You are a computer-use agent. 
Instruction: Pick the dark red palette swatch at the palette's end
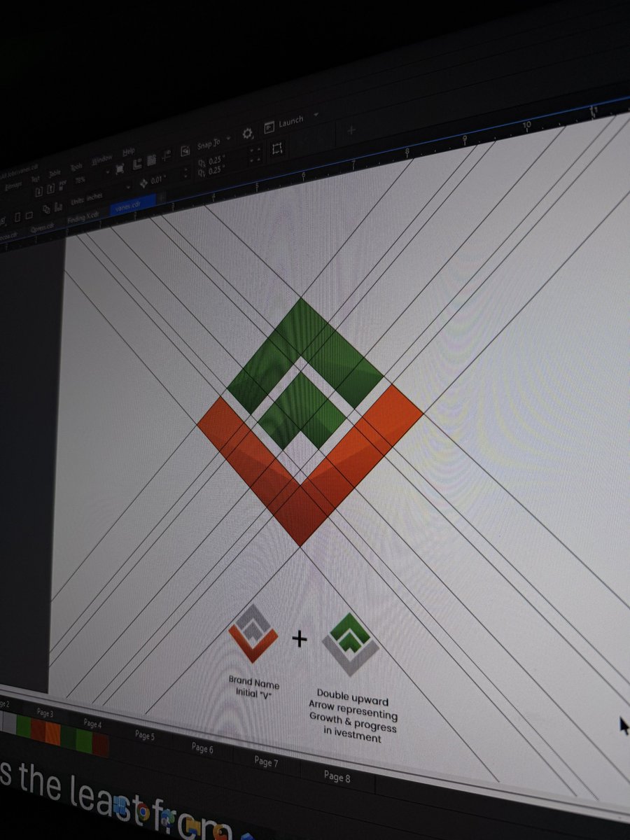[x=100, y=744]
